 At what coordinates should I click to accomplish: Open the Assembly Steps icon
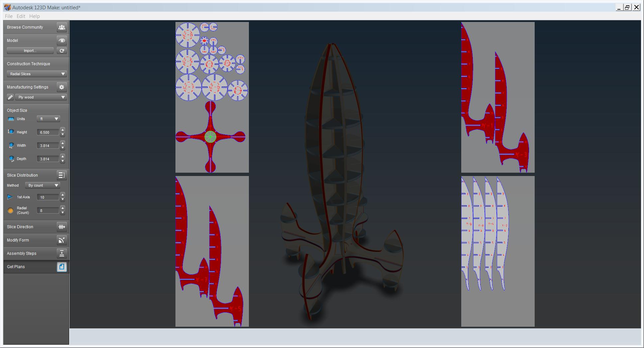point(61,254)
